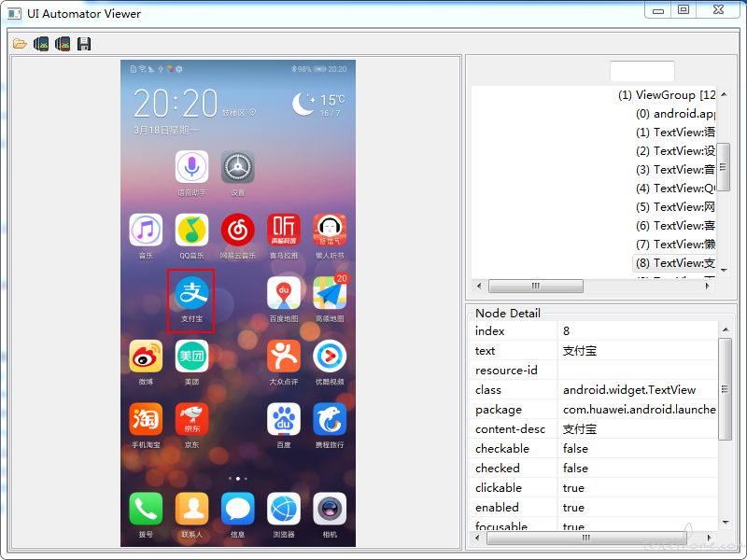The image size is (747, 560).
Task: Select the (3) TextView tree node
Action: [675, 170]
